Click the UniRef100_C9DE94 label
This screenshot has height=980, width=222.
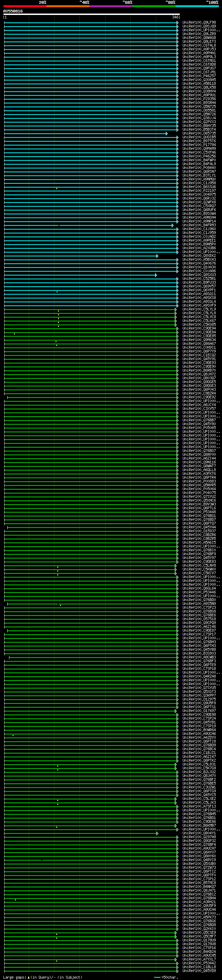[199, 328]
